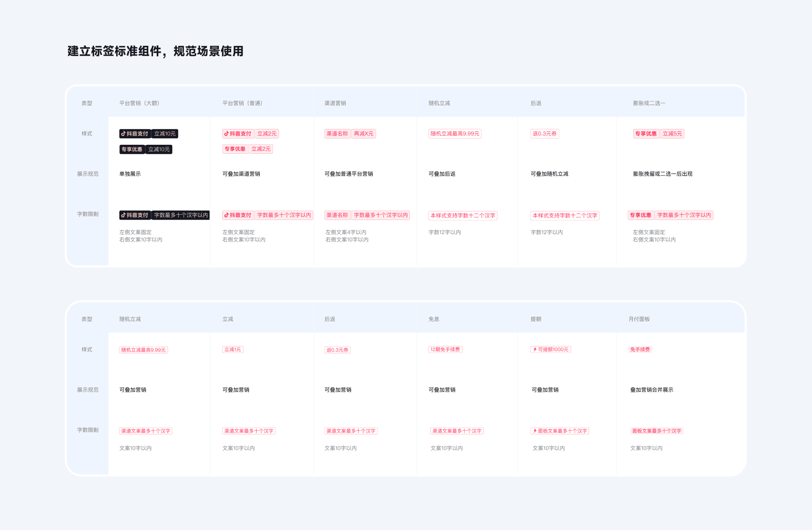This screenshot has height=530, width=812.
Task: Select the 渠道名称 再减X元 tag
Action: [350, 134]
